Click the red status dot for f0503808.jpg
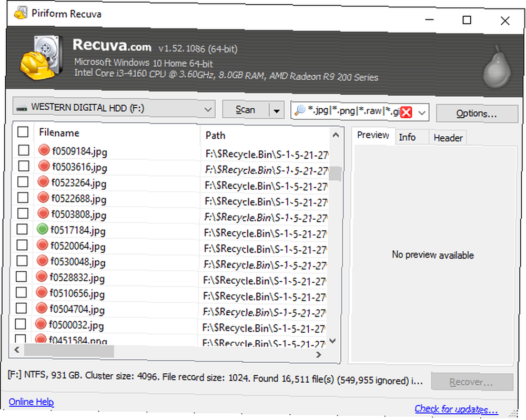Viewport: 526px width, 420px height. click(43, 213)
